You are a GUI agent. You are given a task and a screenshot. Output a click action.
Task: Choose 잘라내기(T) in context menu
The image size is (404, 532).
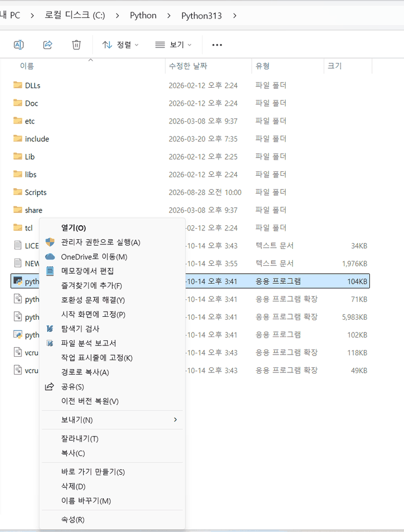(x=112, y=439)
